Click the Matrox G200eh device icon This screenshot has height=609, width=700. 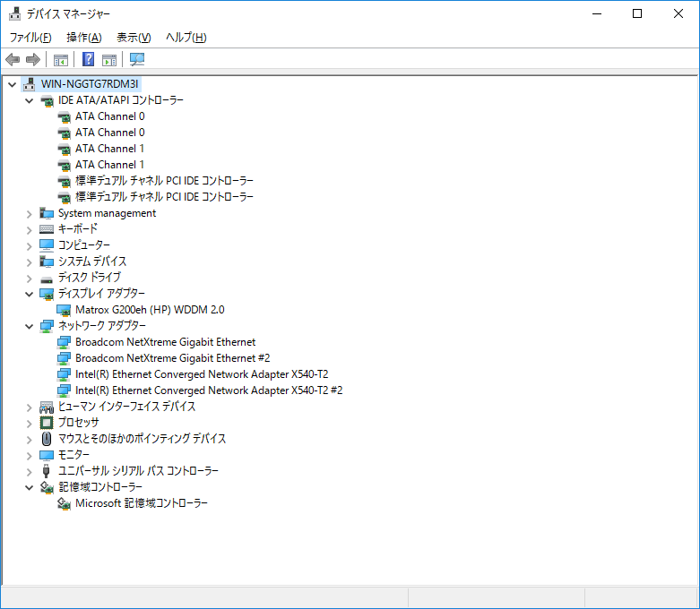[64, 310]
